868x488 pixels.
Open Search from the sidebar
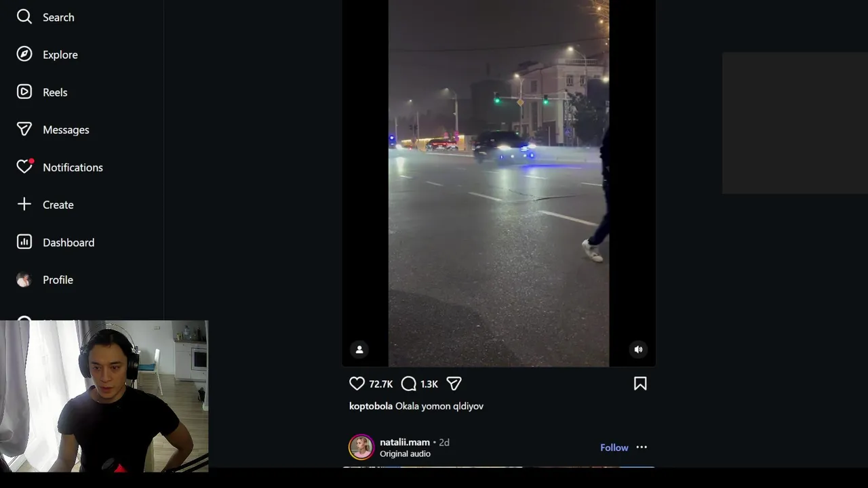point(45,17)
